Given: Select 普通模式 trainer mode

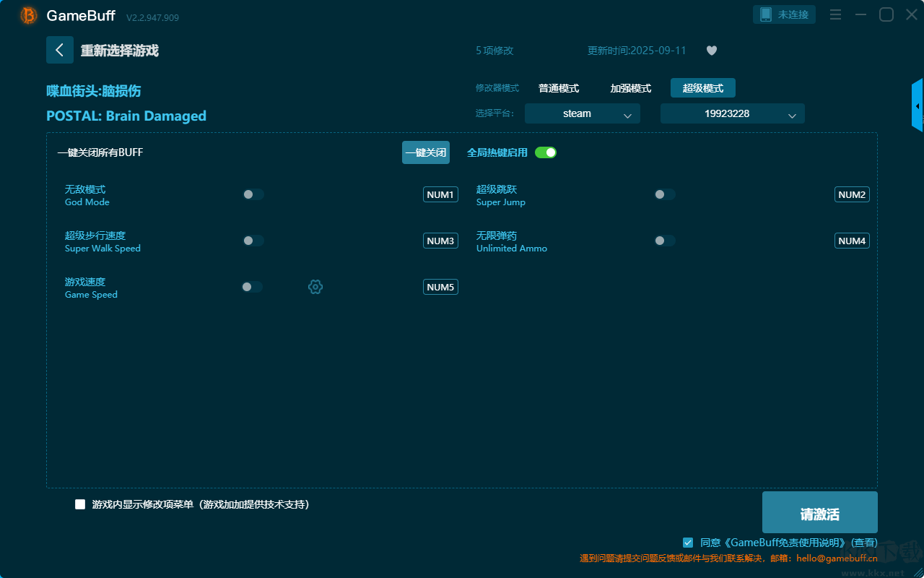Looking at the screenshot, I should point(559,88).
